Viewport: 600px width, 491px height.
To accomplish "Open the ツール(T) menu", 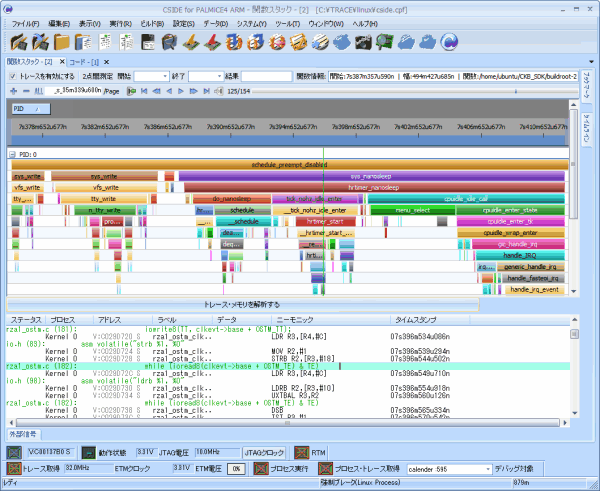I will tap(287, 24).
